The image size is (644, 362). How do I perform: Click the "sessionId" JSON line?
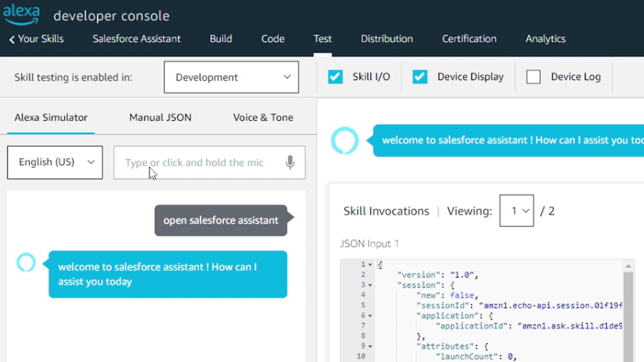point(519,305)
